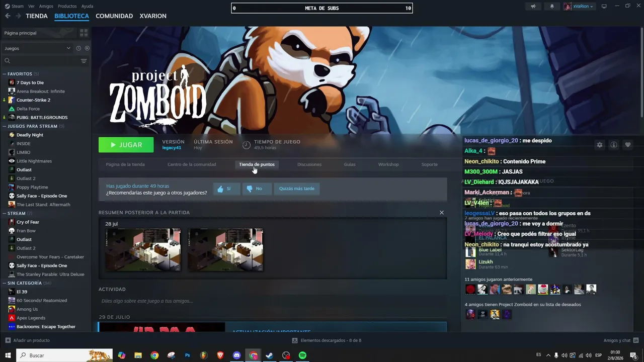Open library advanced filter icon
Image resolution: width=644 pixels, height=362 pixels.
point(84,61)
